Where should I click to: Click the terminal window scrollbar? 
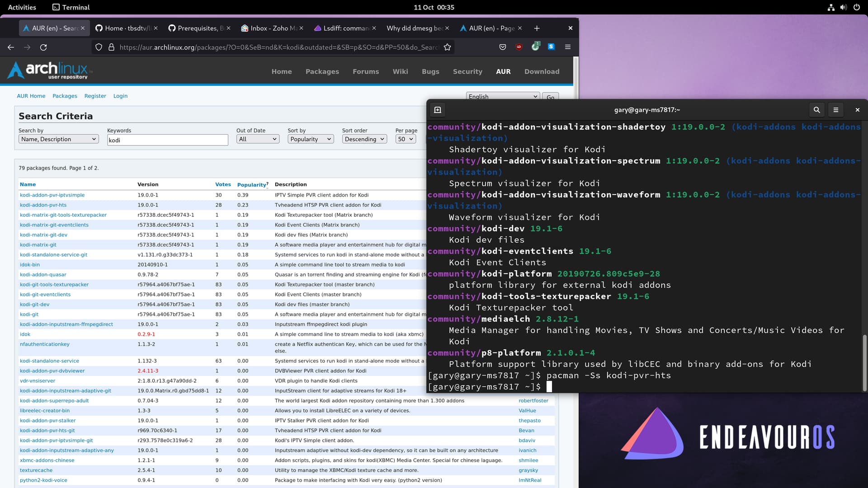864,363
